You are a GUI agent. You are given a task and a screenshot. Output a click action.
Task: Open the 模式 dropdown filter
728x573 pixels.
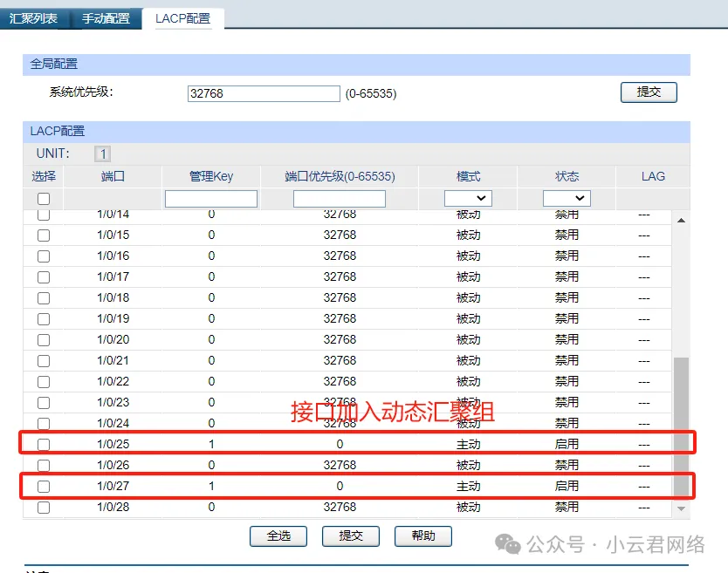(468, 199)
